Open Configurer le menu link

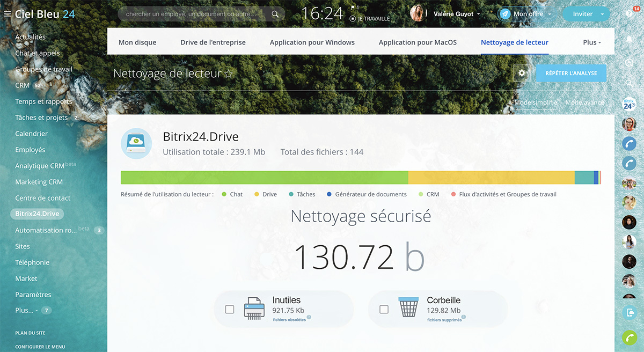click(x=40, y=347)
